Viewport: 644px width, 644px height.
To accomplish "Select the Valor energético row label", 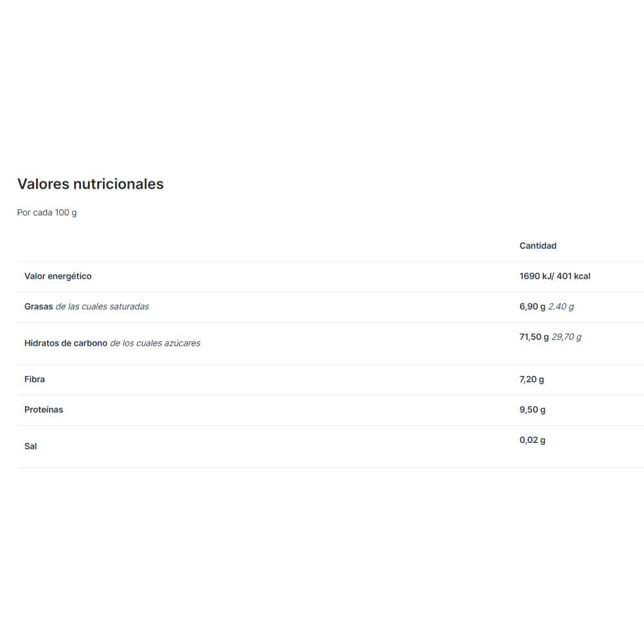I will (58, 276).
